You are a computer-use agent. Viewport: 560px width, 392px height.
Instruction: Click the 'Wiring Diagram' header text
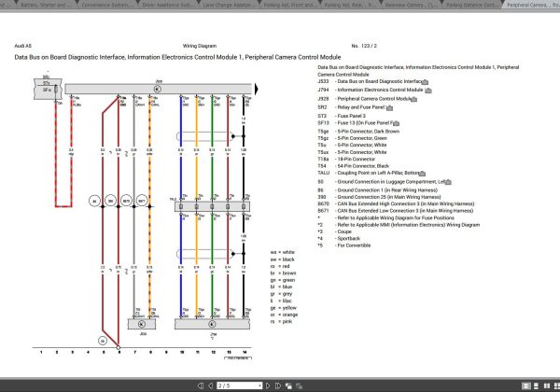(200, 46)
